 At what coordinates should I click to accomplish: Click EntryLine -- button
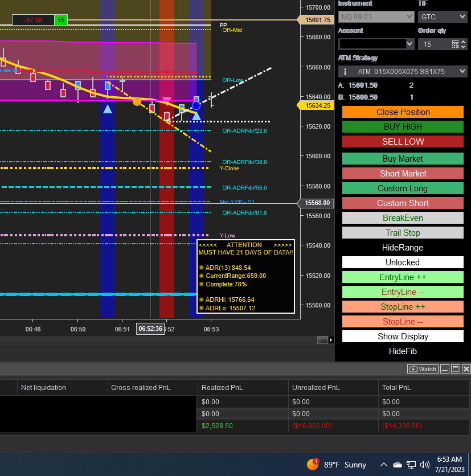coord(403,292)
